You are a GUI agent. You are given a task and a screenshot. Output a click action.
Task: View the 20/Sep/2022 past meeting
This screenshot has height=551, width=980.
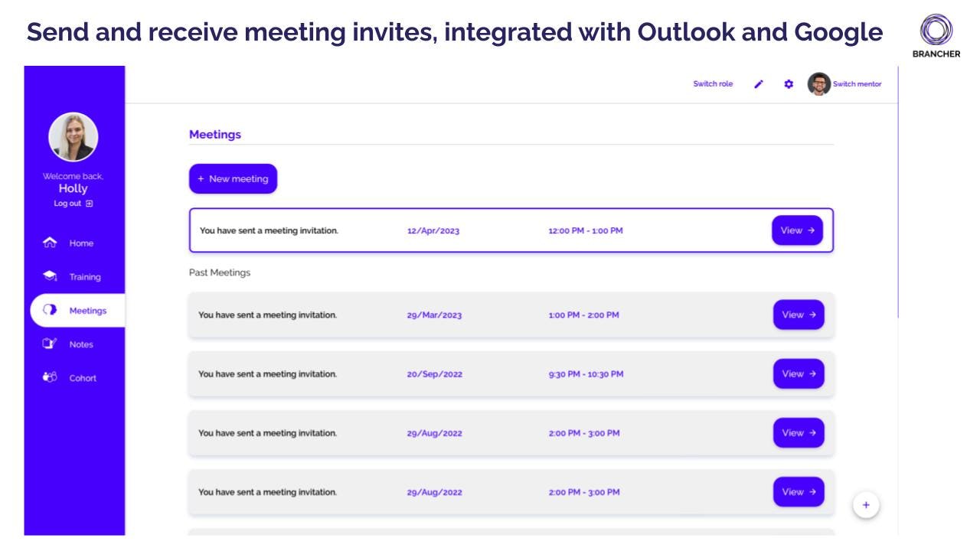pyautogui.click(x=799, y=373)
